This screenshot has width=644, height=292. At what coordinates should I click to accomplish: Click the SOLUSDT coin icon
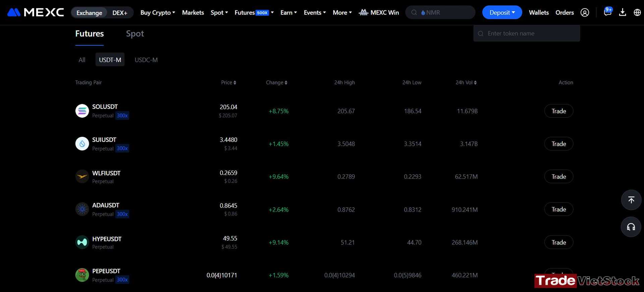click(x=82, y=111)
